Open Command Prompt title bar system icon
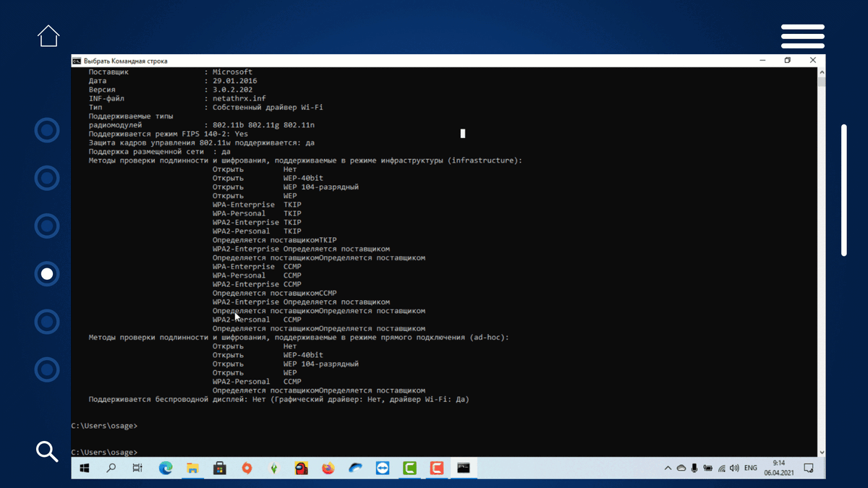This screenshot has width=868, height=488. [x=77, y=61]
